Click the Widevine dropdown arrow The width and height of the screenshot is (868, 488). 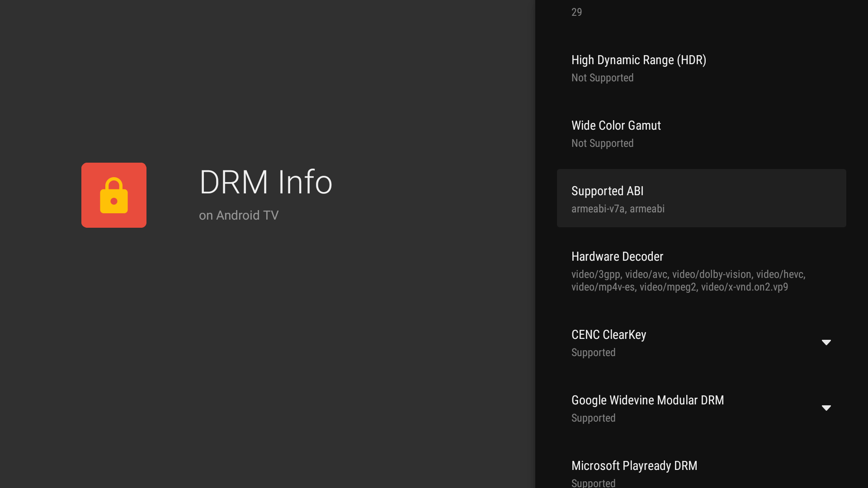click(826, 408)
